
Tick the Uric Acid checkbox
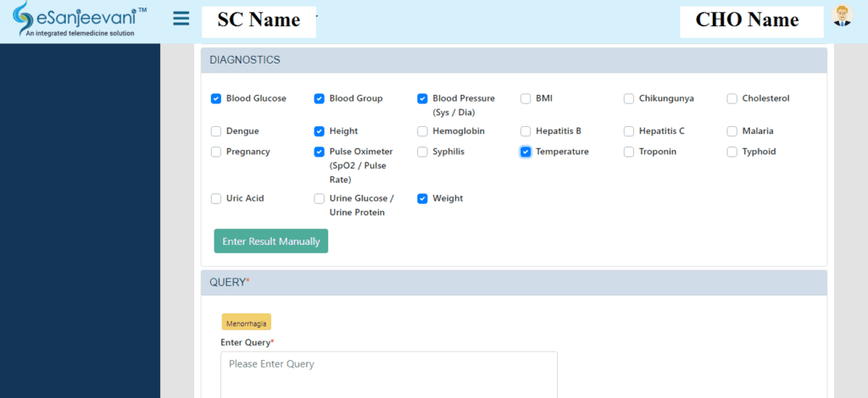(216, 199)
